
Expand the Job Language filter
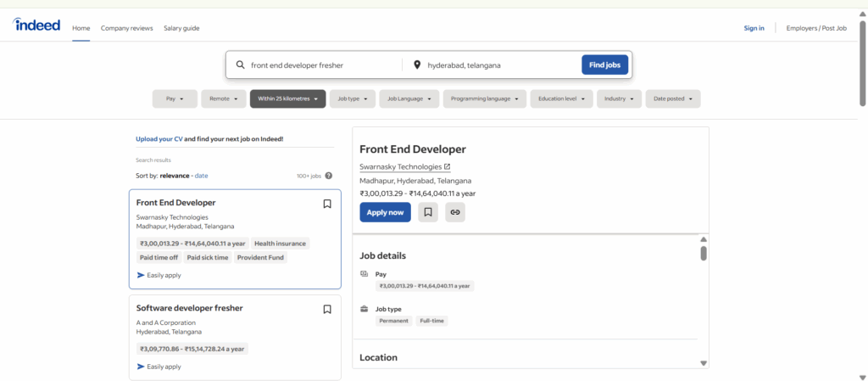[x=409, y=98]
